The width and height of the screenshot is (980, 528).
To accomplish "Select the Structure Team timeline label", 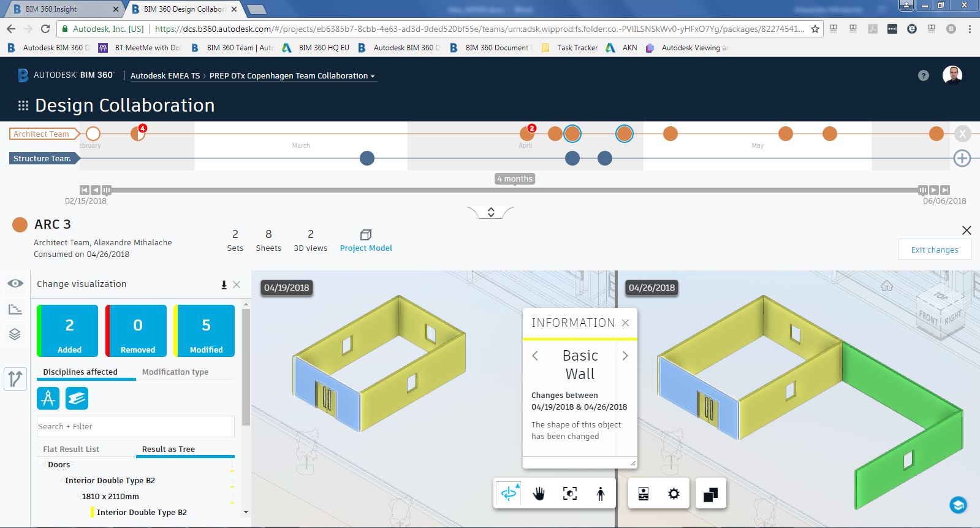I will 44,158.
